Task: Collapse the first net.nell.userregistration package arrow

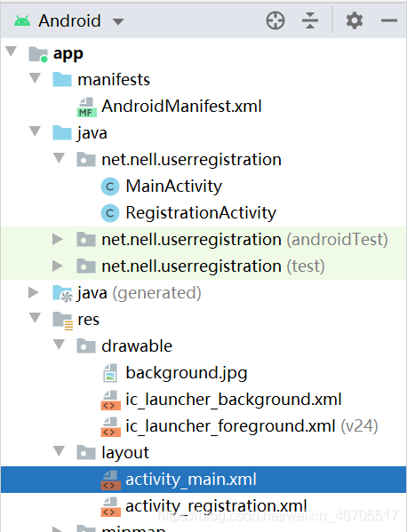Action: click(59, 158)
